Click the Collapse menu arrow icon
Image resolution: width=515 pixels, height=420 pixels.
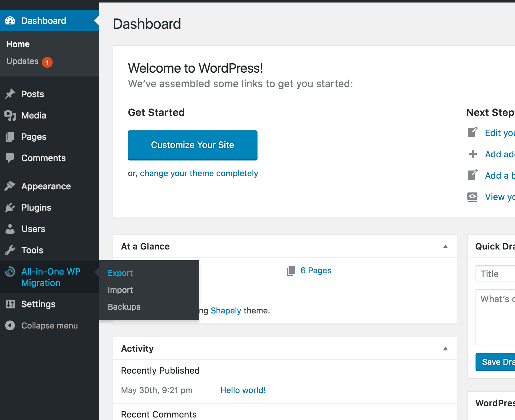10,325
